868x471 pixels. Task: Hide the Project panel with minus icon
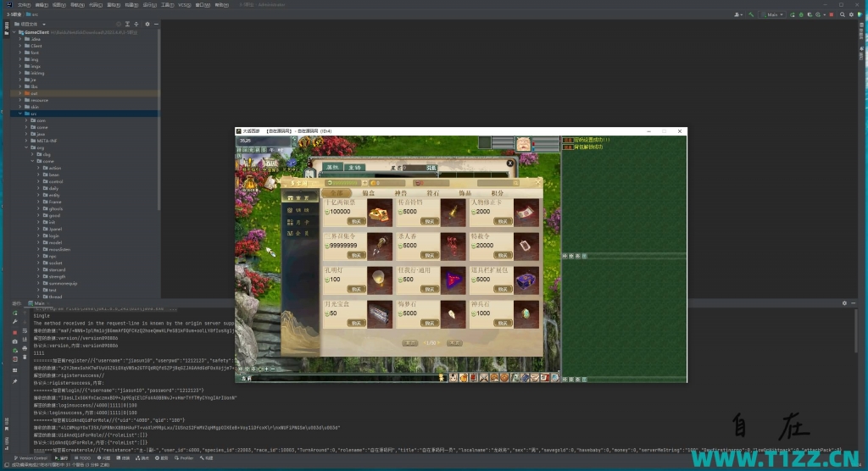coord(156,25)
